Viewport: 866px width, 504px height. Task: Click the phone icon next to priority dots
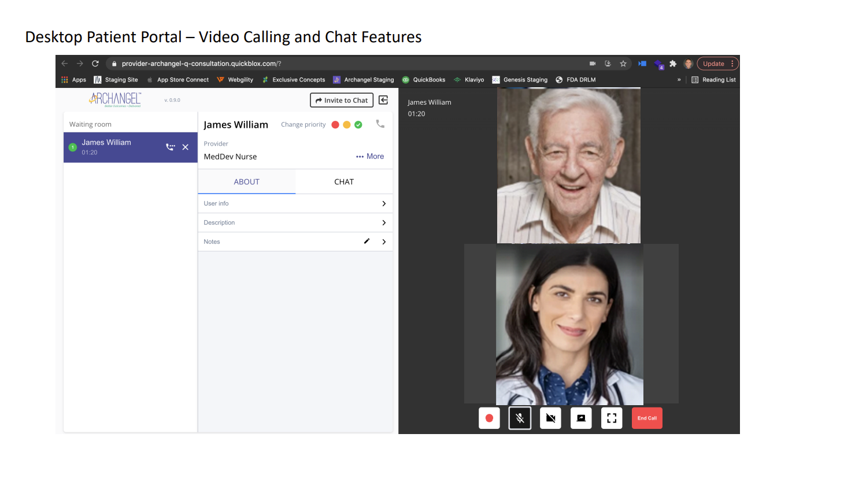[x=380, y=124]
